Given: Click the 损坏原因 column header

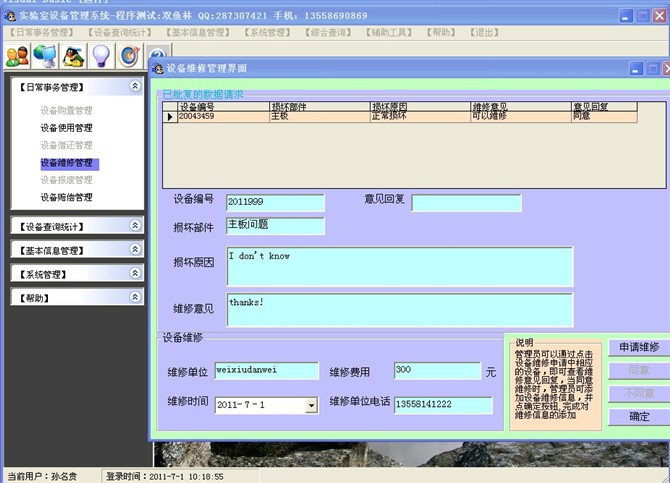Looking at the screenshot, I should [x=420, y=107].
